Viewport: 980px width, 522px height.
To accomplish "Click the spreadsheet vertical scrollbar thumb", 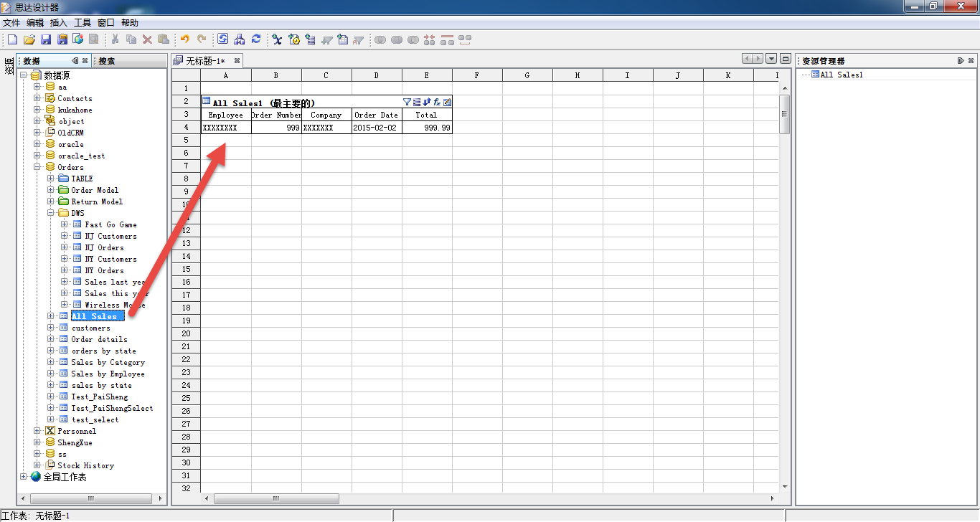I will pos(784,114).
